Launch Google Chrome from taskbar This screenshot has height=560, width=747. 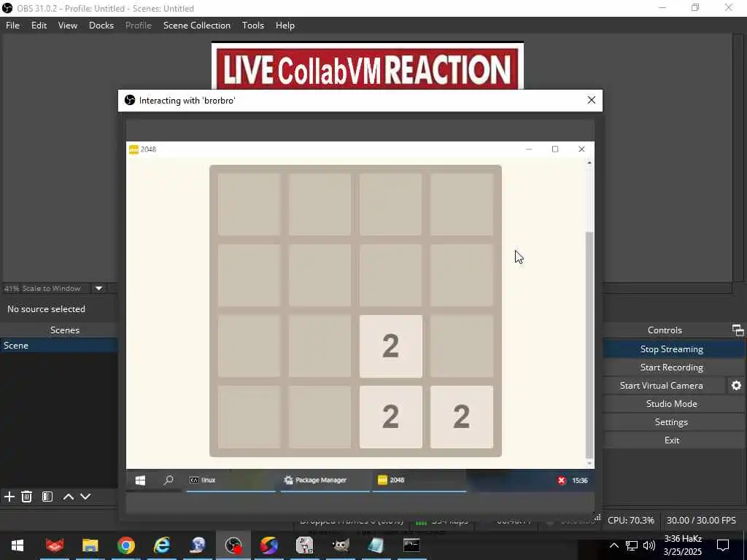click(x=125, y=545)
